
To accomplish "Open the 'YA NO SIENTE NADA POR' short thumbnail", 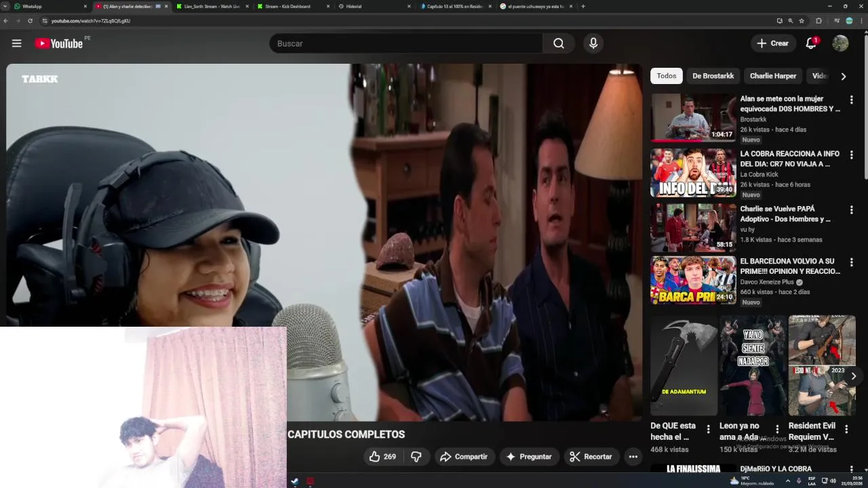I will 753,365.
